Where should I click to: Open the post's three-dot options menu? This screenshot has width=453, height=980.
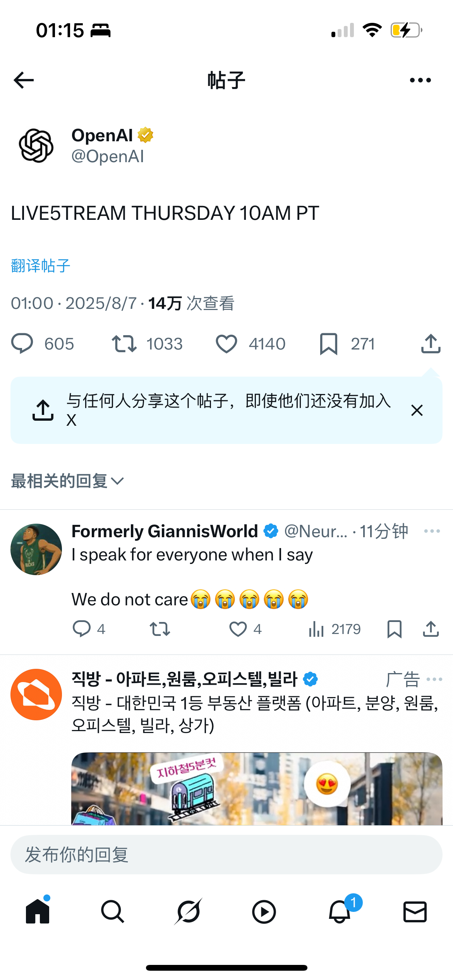click(420, 80)
